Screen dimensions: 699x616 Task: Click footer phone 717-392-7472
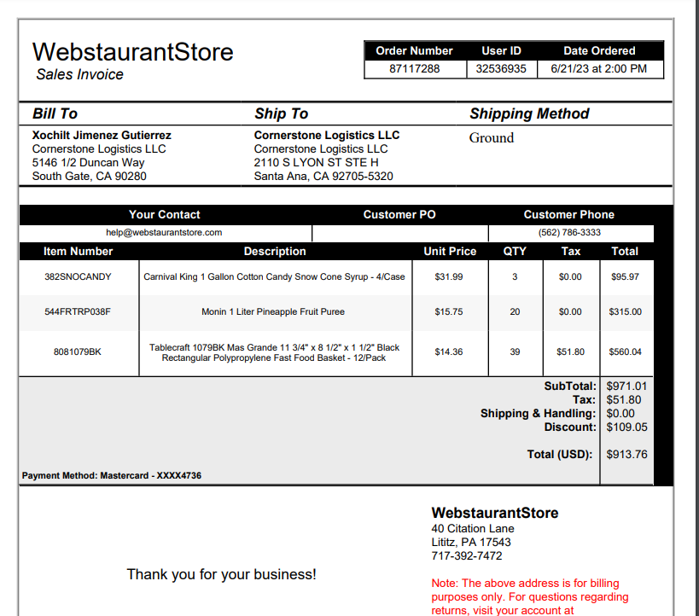click(467, 555)
